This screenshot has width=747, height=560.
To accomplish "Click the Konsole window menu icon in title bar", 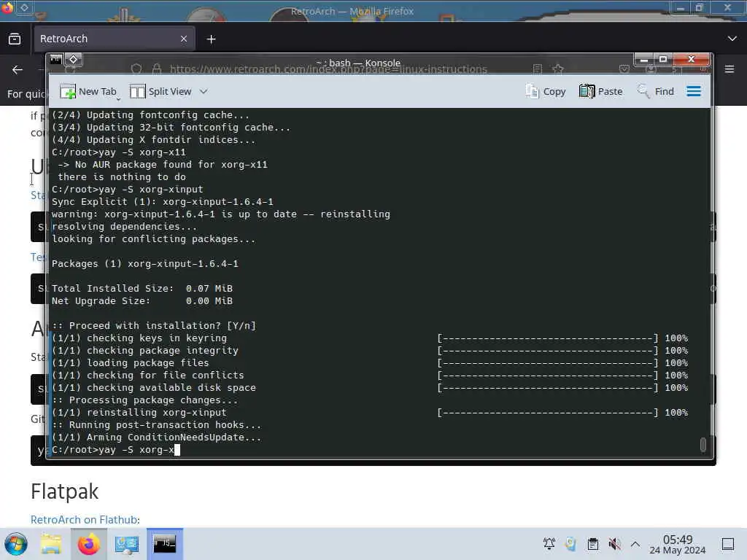I will click(x=56, y=60).
